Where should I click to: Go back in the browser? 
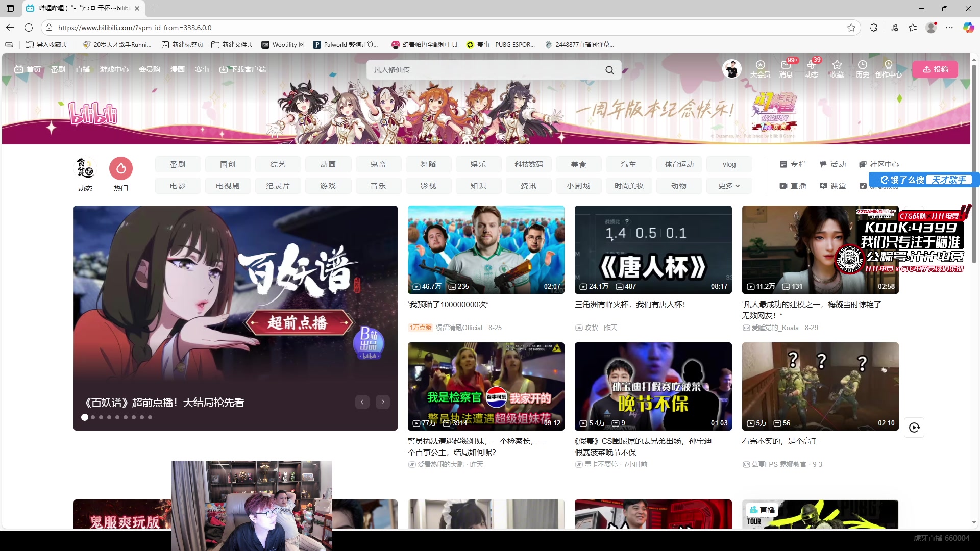pos(10,28)
